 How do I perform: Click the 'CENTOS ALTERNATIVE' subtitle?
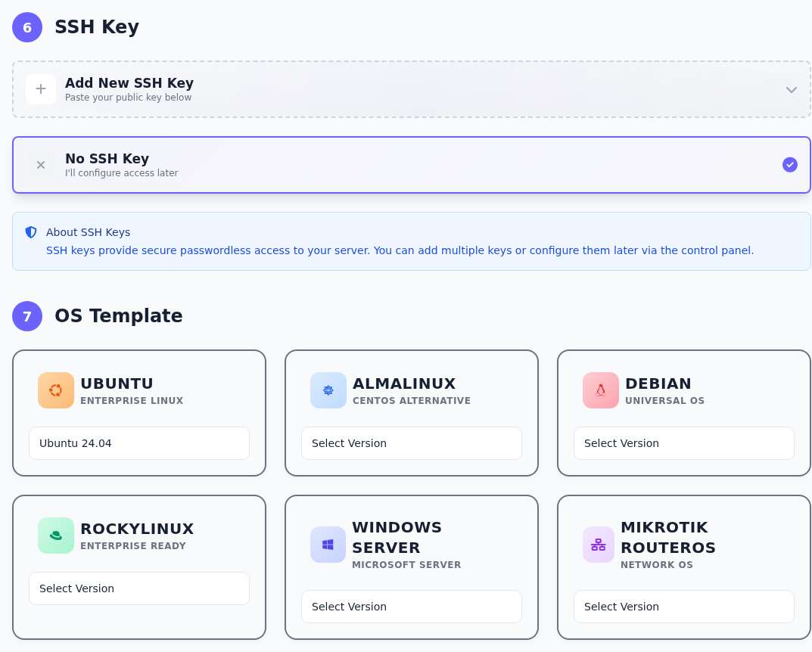[411, 401]
